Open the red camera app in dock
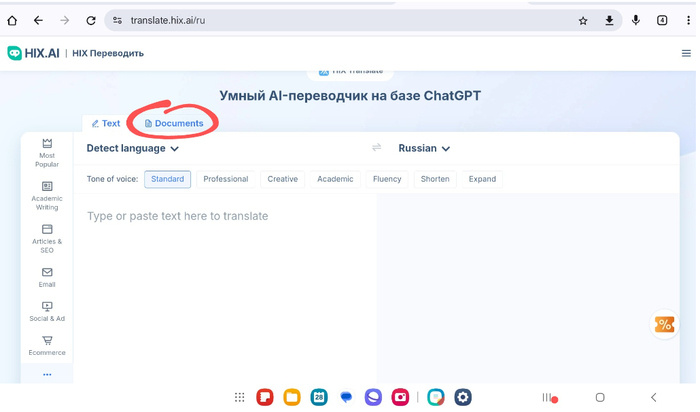The height and width of the screenshot is (412, 700). pyautogui.click(x=400, y=397)
